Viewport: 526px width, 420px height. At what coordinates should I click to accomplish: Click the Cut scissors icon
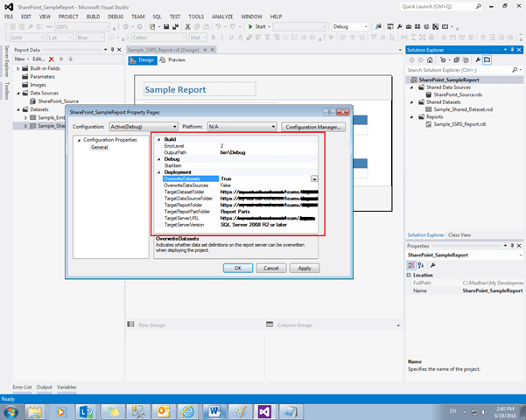[x=187, y=26]
